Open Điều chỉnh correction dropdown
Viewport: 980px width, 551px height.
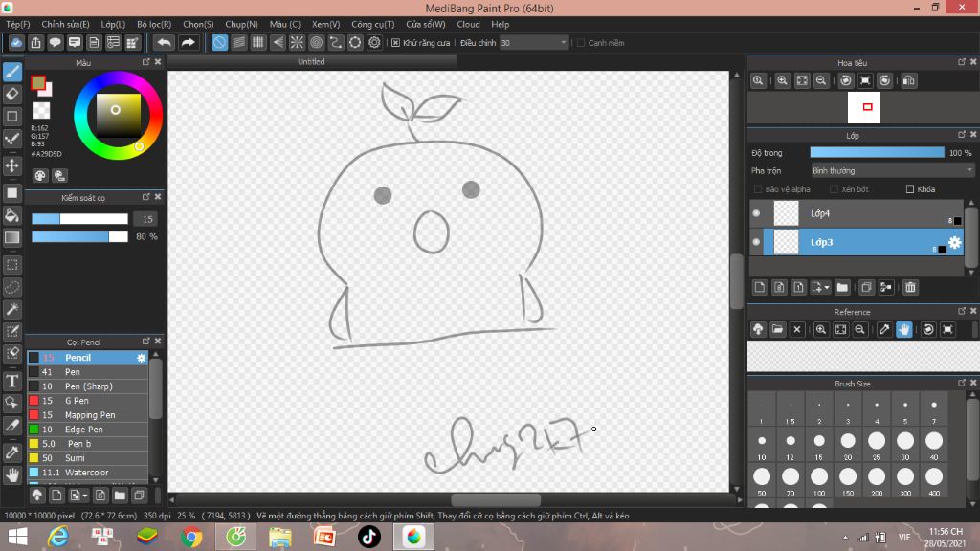point(534,42)
